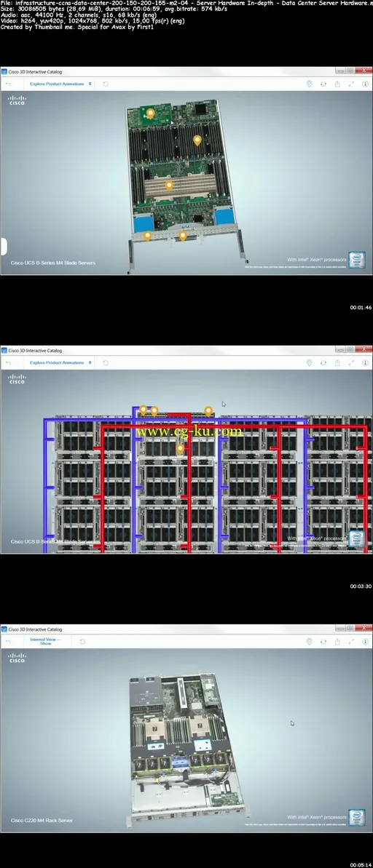The width and height of the screenshot is (373, 868).
Task: Click share icon in the 00:03:30 frame
Action: tap(337, 363)
